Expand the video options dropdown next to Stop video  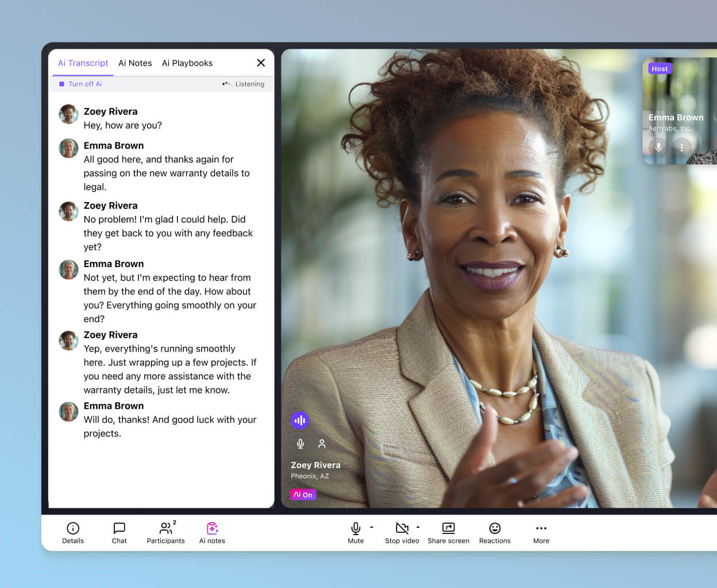[419, 528]
